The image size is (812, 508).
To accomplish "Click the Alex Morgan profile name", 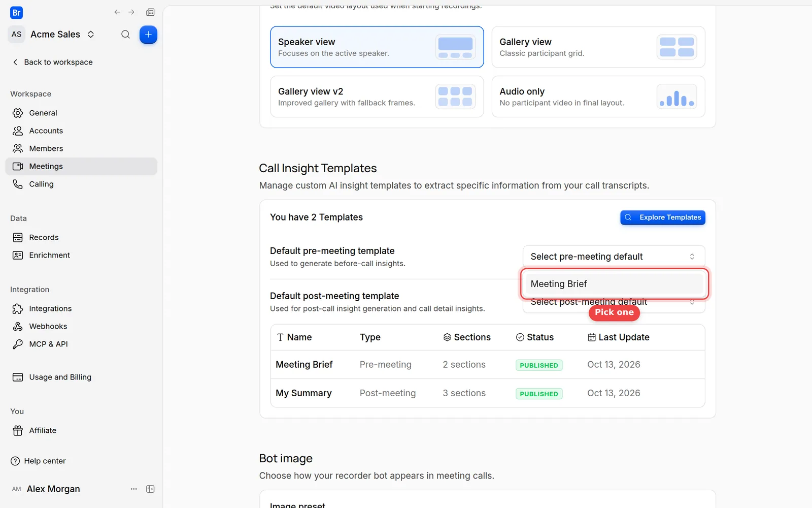I will coord(53,489).
